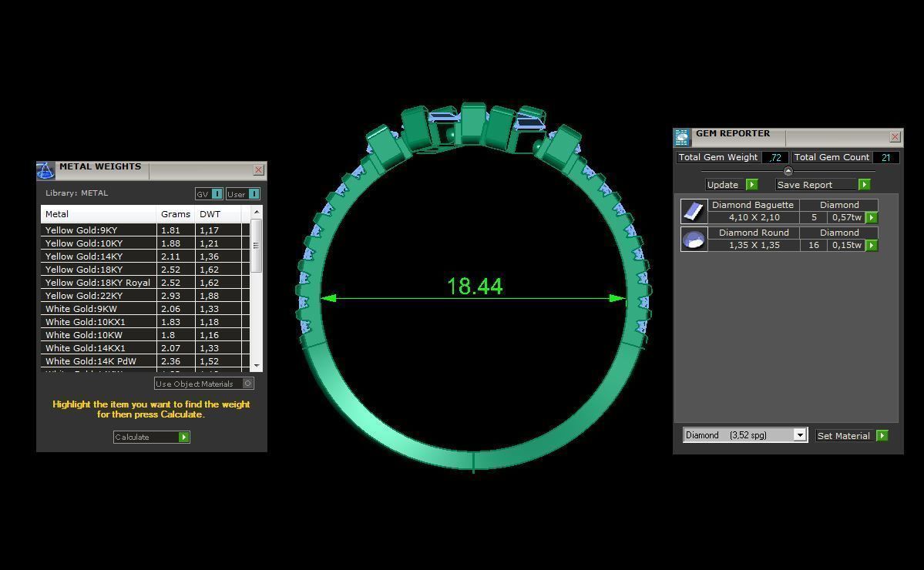Select the Yellow Gold:22KY row
This screenshot has height=570, width=924.
(x=145, y=296)
